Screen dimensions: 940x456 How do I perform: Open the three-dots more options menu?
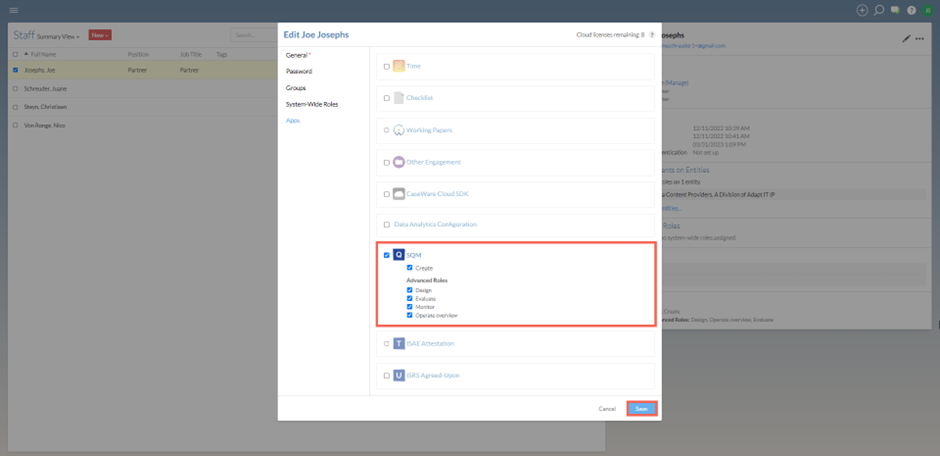point(920,38)
